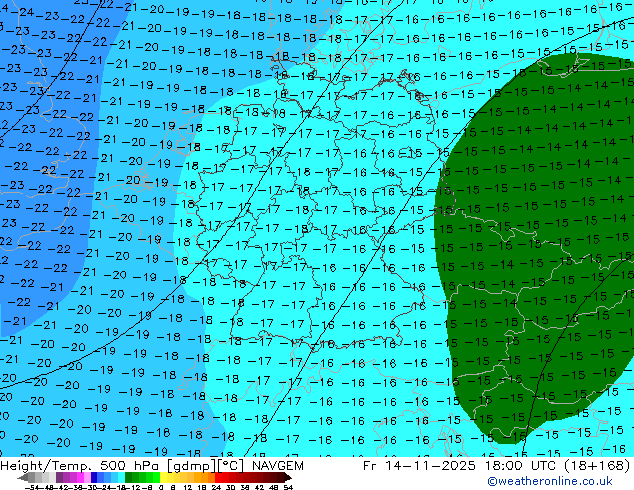Click the '54' label on the color scale
The width and height of the screenshot is (634, 490).
click(x=287, y=487)
